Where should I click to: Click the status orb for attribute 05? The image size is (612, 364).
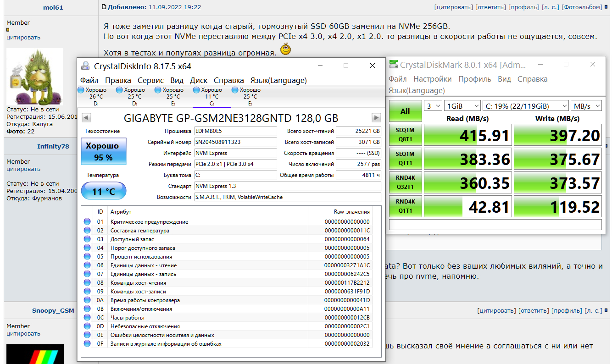(87, 257)
